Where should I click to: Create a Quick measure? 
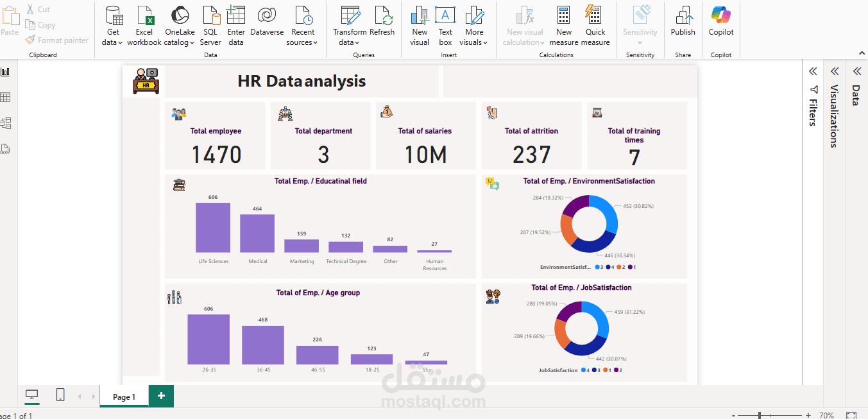(595, 26)
